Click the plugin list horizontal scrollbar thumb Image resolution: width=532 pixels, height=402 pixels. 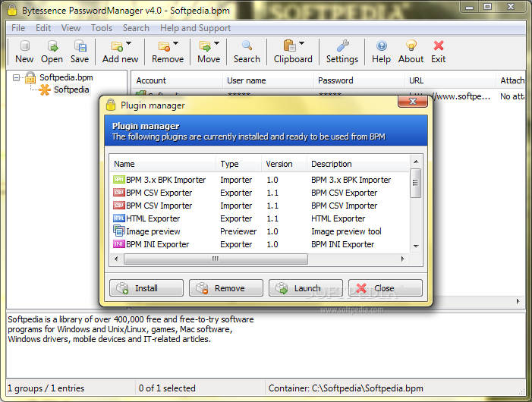(216, 259)
